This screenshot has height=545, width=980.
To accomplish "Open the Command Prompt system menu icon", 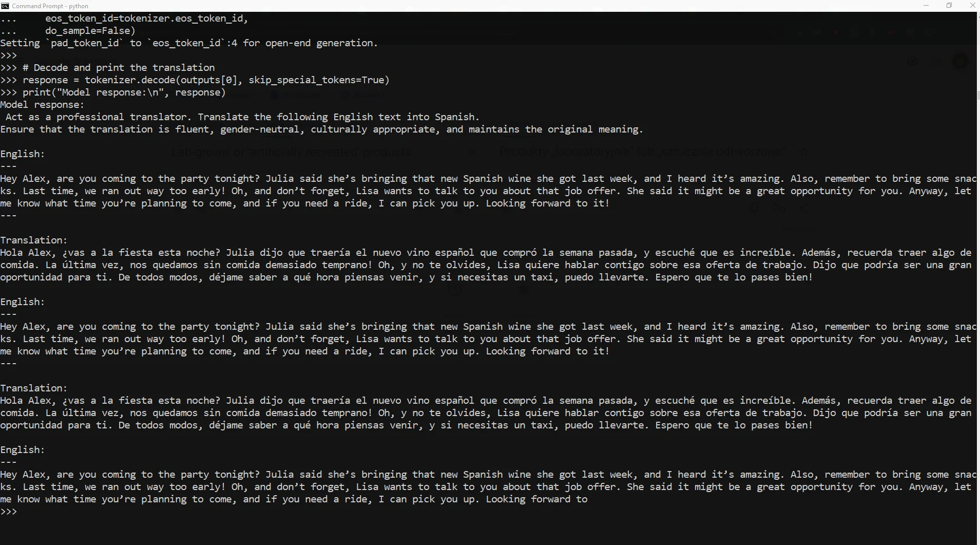I will [5, 6].
